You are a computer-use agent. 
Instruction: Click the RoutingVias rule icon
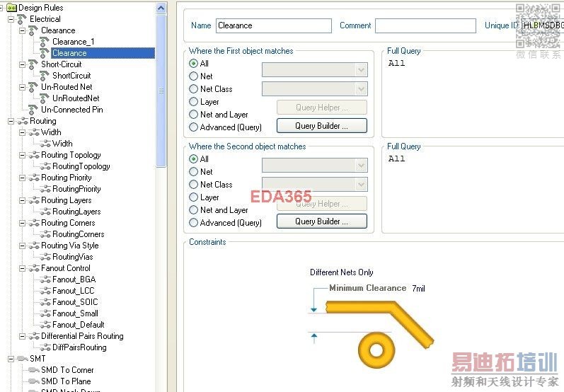[45, 257]
